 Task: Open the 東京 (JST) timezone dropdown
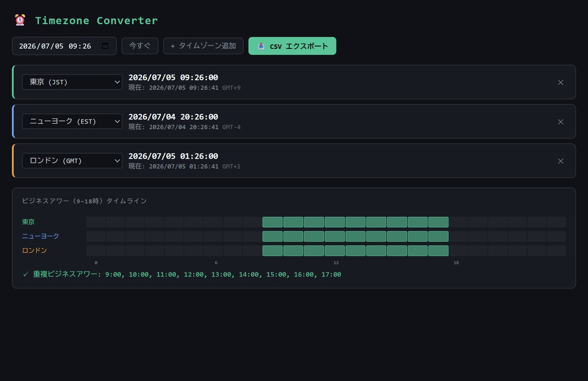tap(72, 82)
